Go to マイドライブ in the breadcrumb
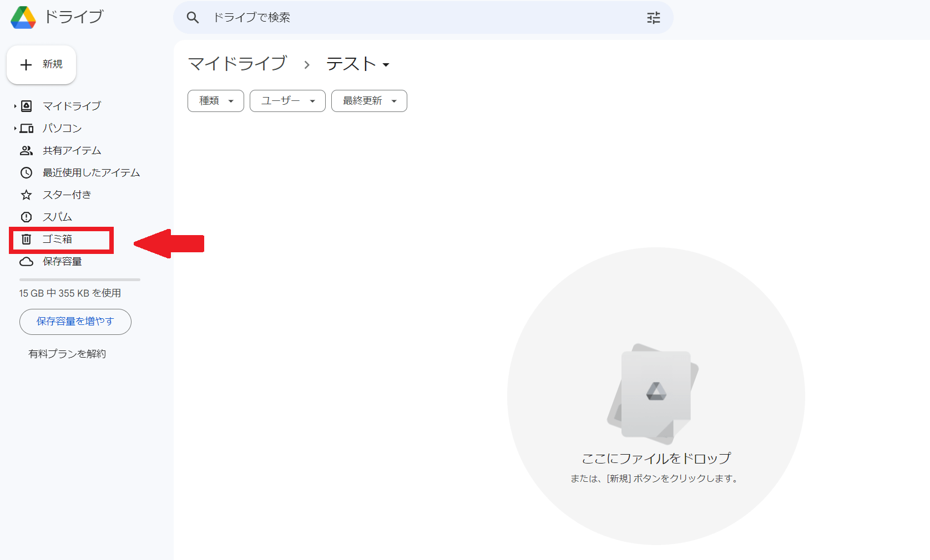The image size is (930, 560). pos(237,64)
